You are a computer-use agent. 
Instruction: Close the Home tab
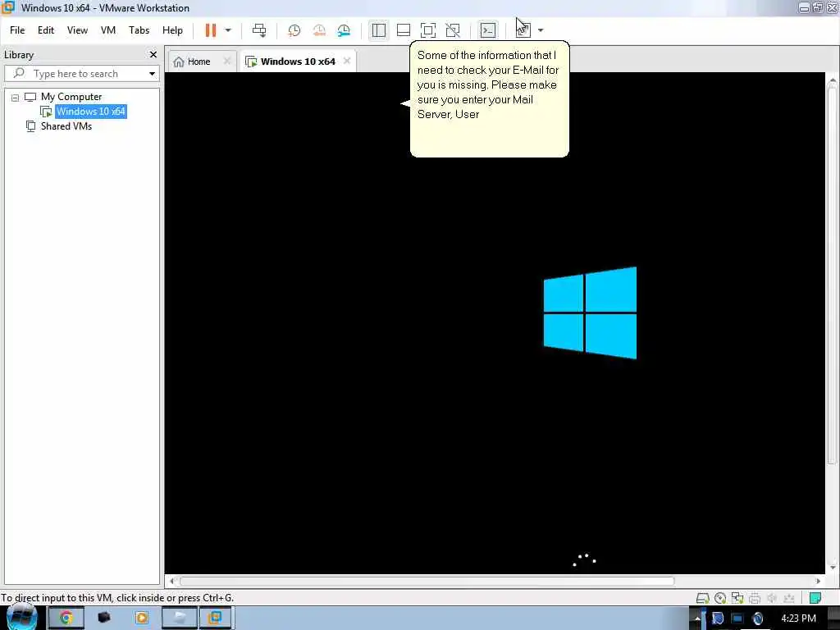pyautogui.click(x=227, y=61)
